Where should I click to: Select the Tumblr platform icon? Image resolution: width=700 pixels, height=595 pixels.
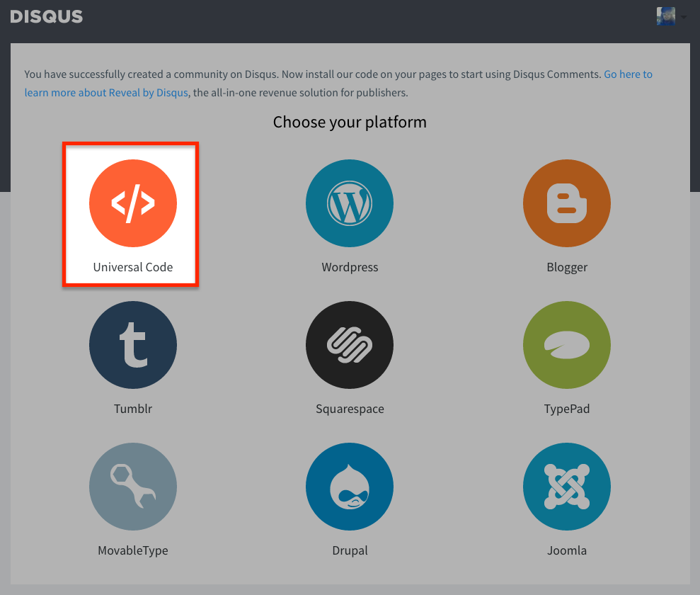click(133, 345)
